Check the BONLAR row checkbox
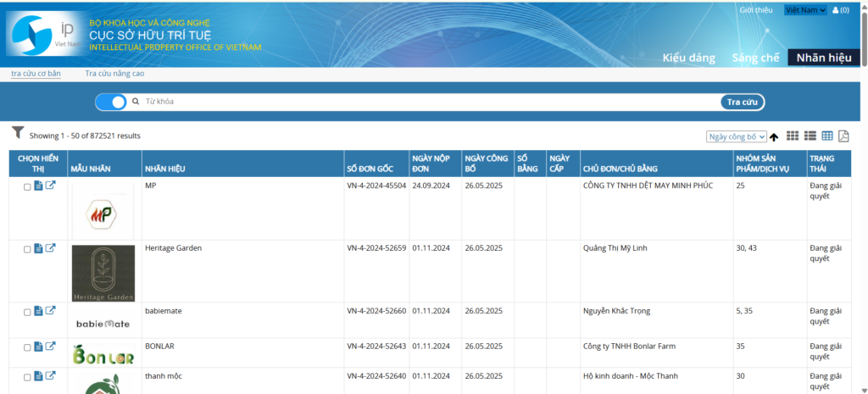Viewport: 868px width, 394px height. click(27, 347)
